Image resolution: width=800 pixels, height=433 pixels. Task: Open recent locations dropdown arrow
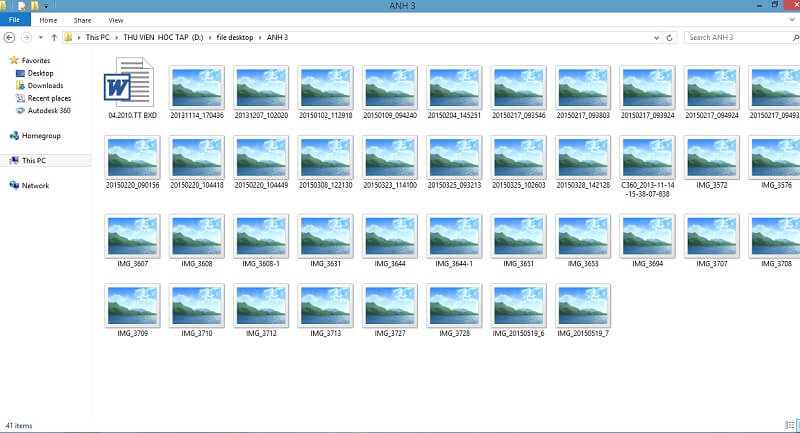pos(38,38)
